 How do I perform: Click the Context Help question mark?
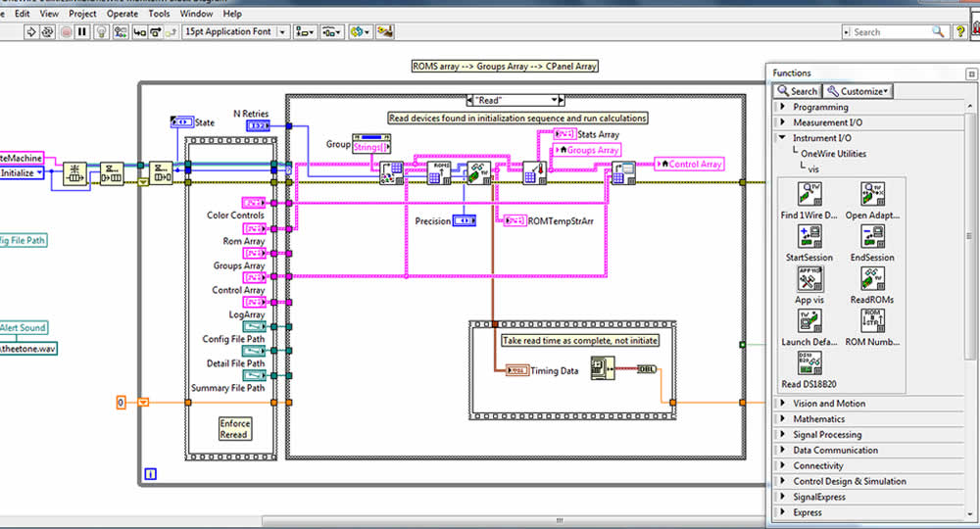coord(960,32)
